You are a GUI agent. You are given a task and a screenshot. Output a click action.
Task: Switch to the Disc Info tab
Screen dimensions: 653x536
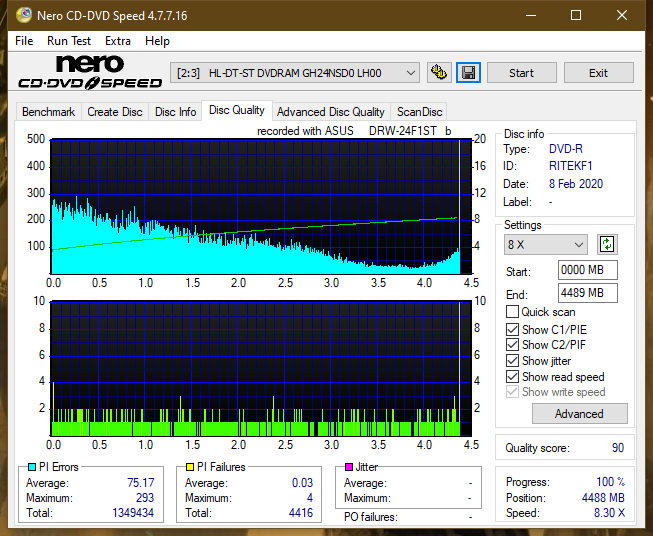175,112
